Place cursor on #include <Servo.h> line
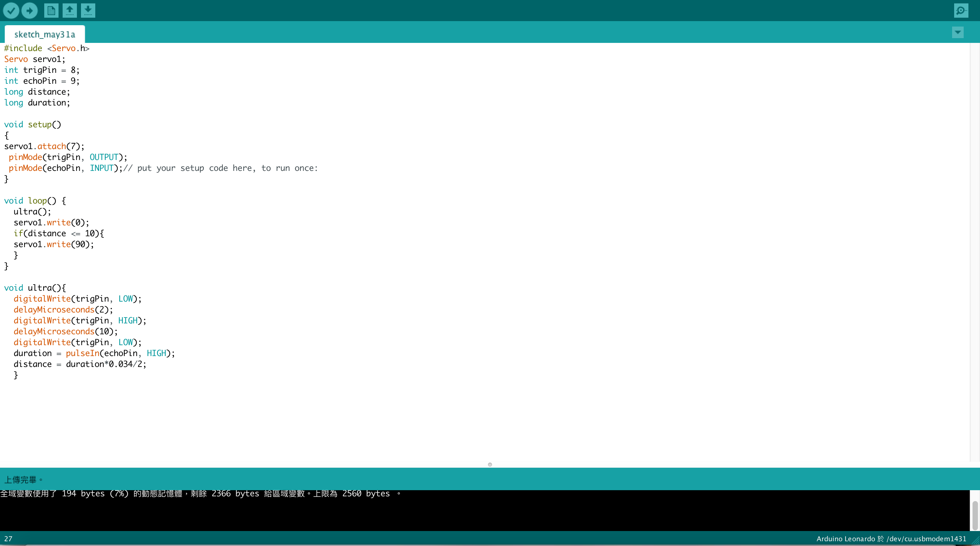The width and height of the screenshot is (980, 546). tap(47, 48)
